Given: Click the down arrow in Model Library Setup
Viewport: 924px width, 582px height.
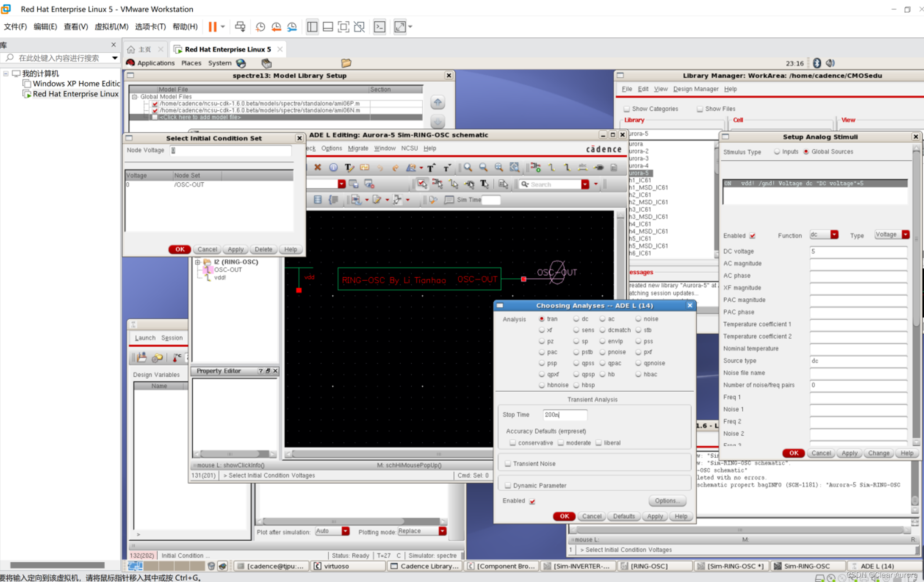Looking at the screenshot, I should 438,122.
